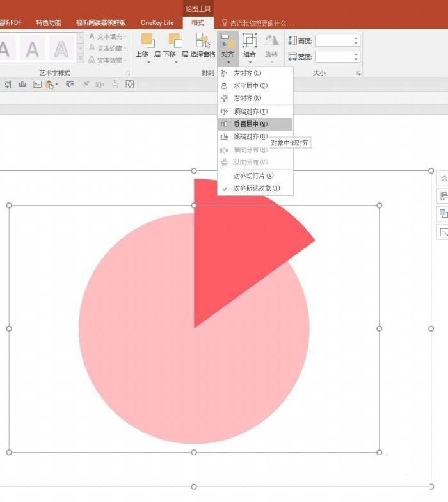The image size is (448, 502).
Task: Toggle Align to Slide (对齐幻灯片) option
Action: 255,175
